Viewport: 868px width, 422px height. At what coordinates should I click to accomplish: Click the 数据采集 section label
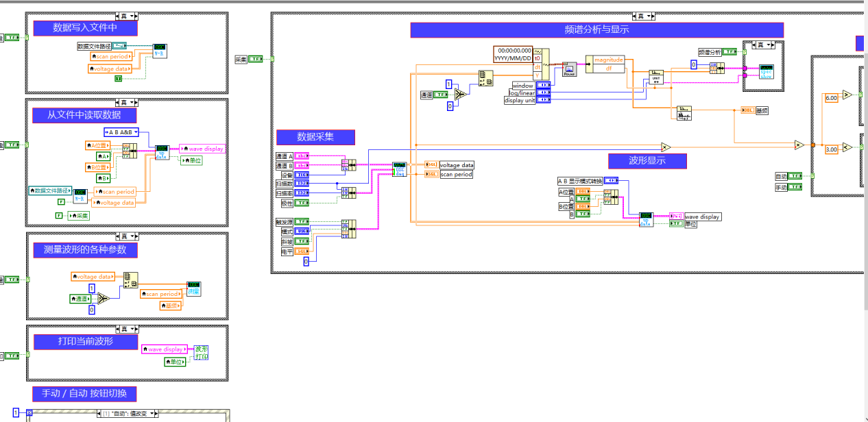(x=315, y=136)
